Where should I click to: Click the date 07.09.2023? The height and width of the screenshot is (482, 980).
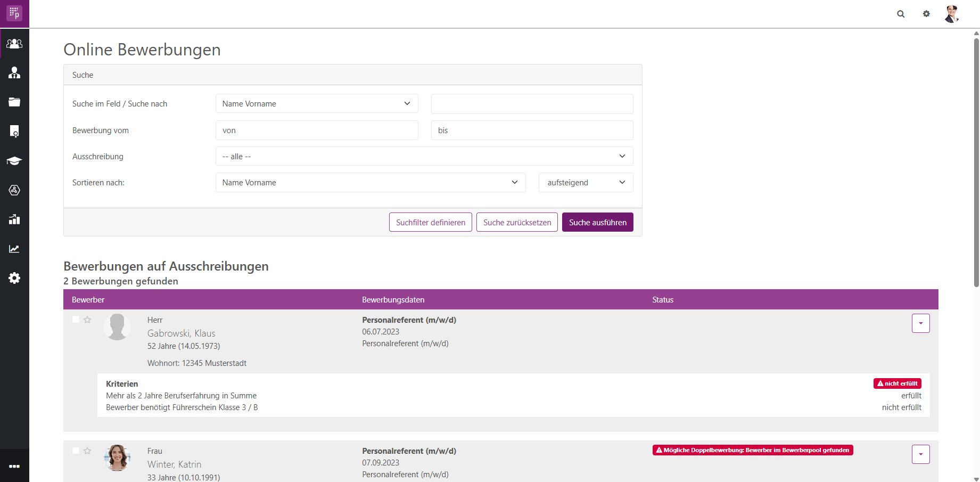(x=381, y=463)
